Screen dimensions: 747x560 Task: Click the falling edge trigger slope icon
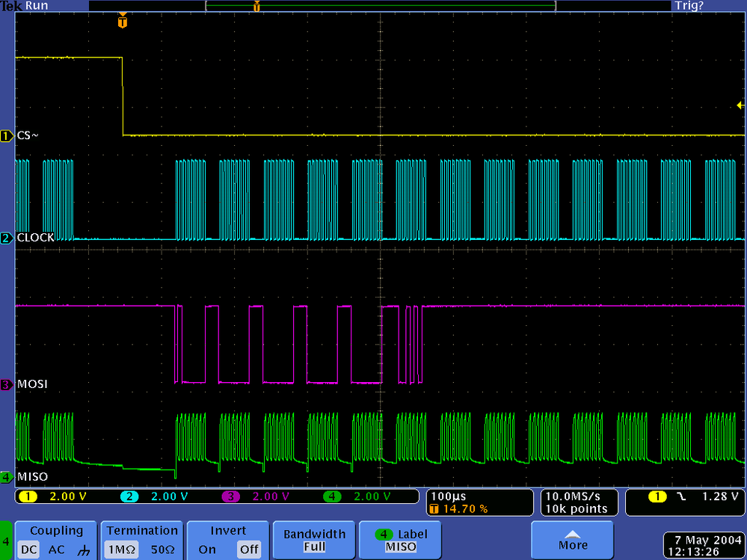[x=682, y=496]
